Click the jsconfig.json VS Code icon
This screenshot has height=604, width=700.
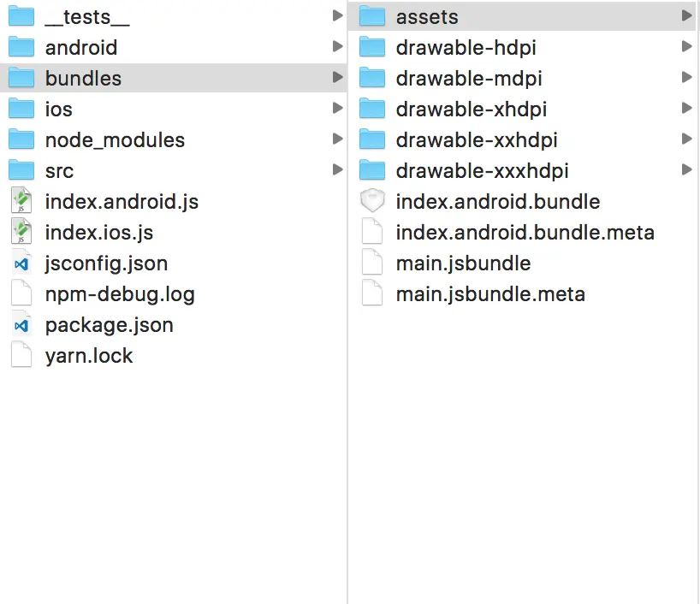tap(21, 264)
